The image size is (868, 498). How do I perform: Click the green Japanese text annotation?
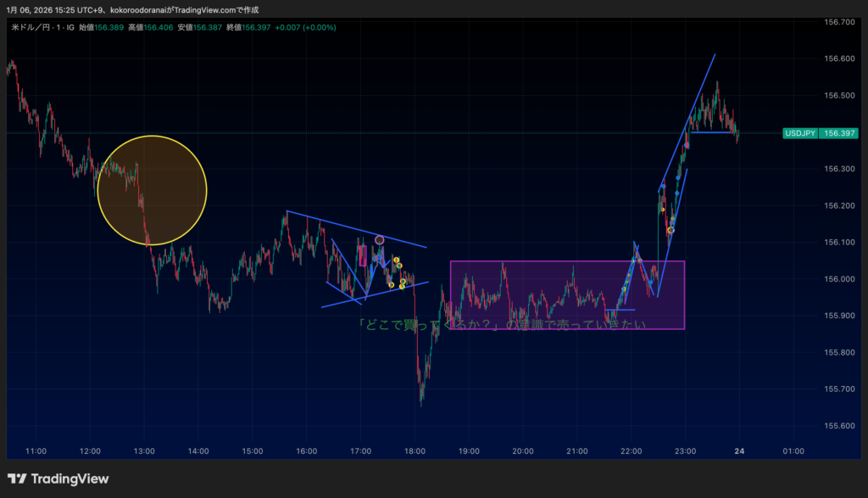click(501, 325)
